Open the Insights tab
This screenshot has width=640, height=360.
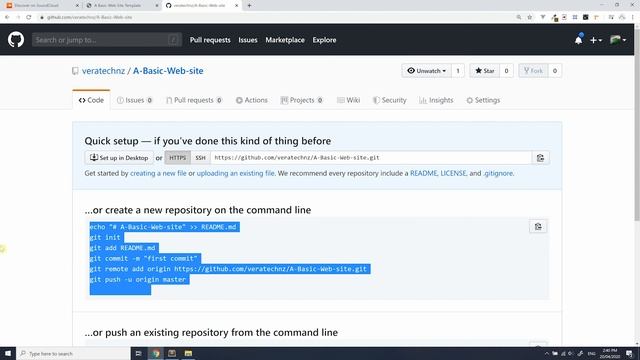pos(436,100)
